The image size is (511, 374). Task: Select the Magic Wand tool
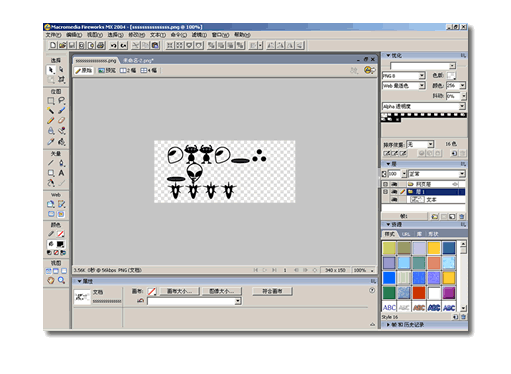(51, 110)
